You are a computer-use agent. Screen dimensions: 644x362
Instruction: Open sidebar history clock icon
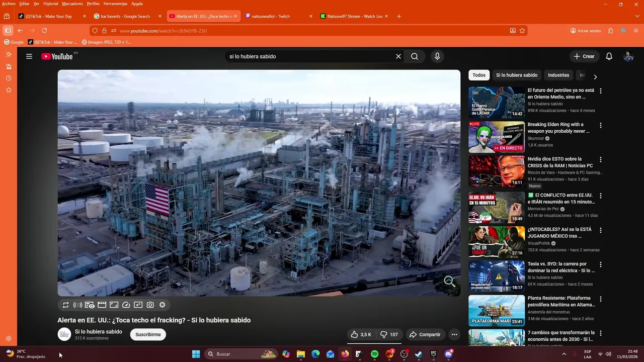pyautogui.click(x=9, y=78)
